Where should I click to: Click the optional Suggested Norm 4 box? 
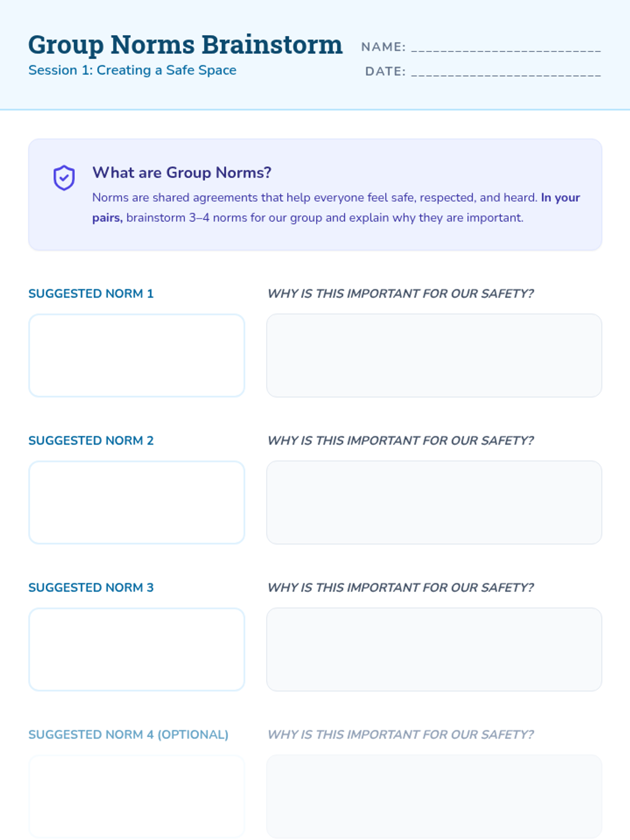coord(136,796)
